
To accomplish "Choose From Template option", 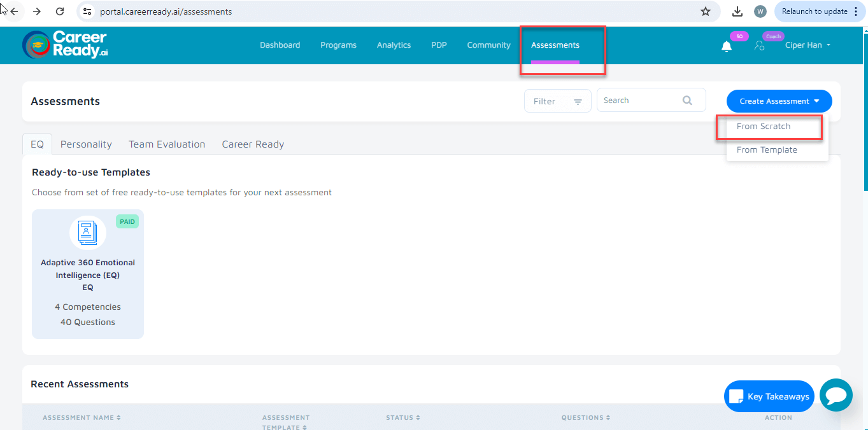I will (767, 150).
